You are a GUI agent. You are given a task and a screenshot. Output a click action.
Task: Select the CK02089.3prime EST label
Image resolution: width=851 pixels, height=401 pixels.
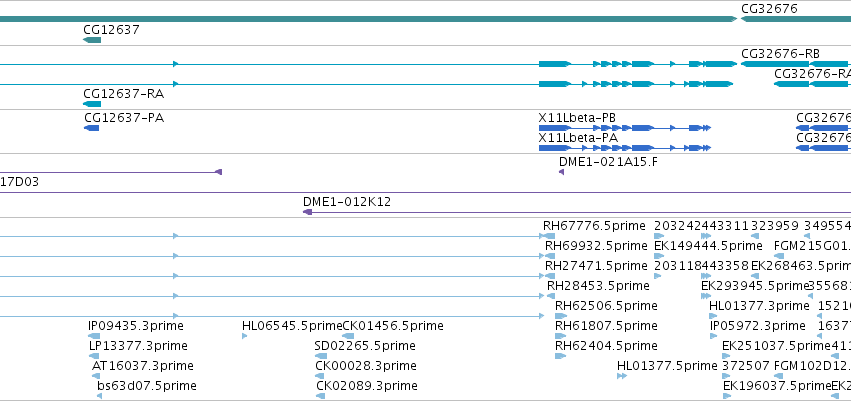click(x=367, y=386)
